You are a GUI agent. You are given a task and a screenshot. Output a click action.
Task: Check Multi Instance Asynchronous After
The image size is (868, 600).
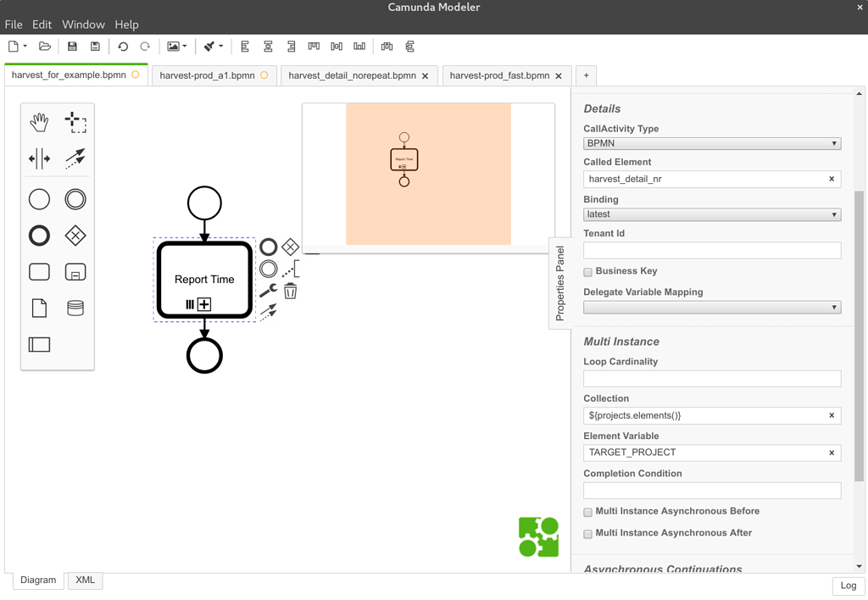click(x=587, y=533)
